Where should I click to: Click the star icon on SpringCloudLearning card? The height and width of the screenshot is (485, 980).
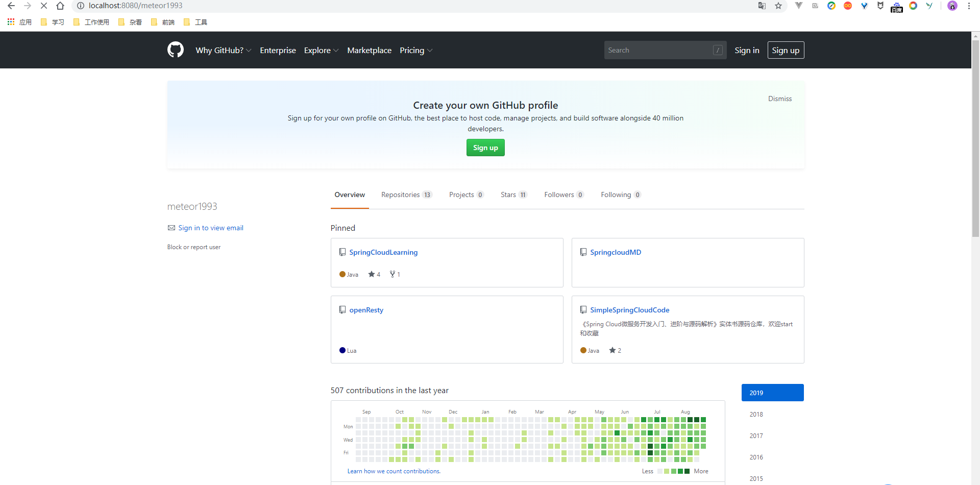(372, 274)
